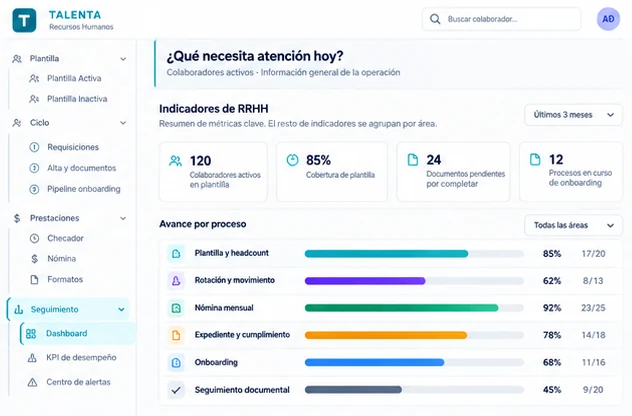
Task: Click the Colaboradores activos en plantilla card
Action: click(x=213, y=172)
